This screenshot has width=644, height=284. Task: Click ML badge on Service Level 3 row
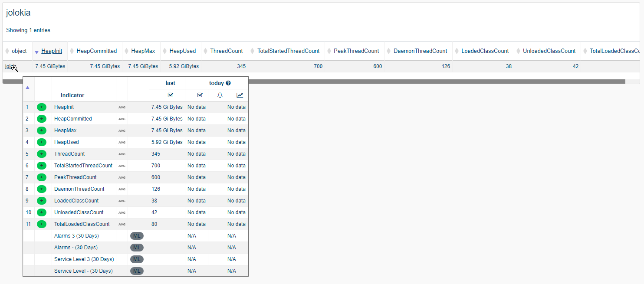pyautogui.click(x=137, y=259)
